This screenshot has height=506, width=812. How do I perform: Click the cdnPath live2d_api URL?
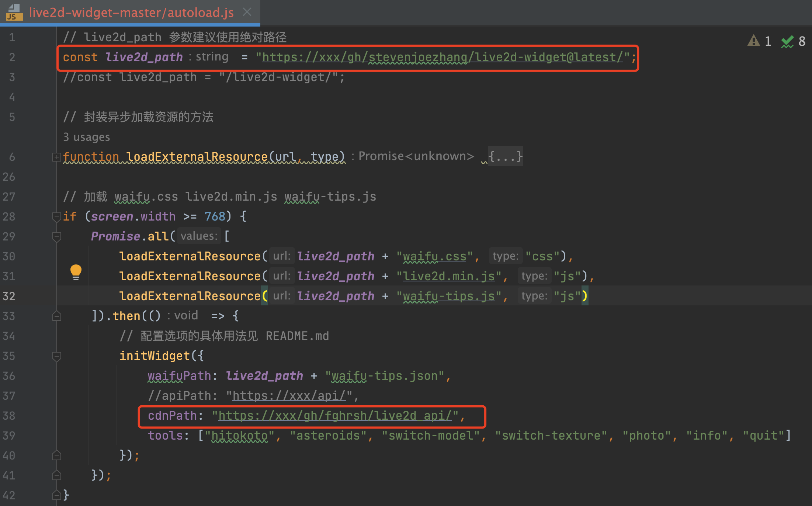pos(335,416)
